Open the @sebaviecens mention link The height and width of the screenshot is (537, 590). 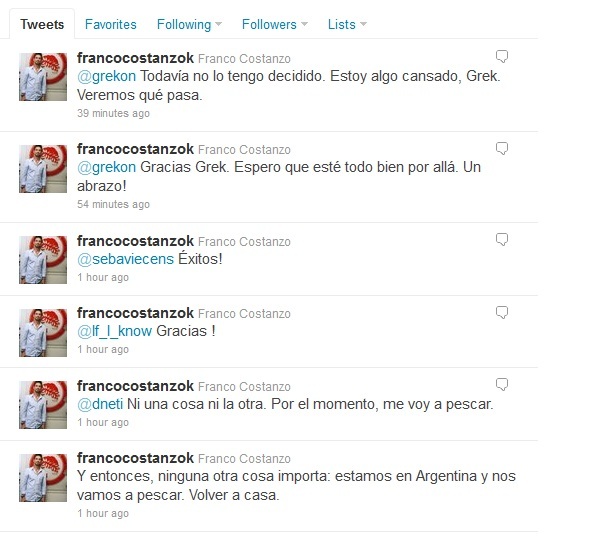(x=126, y=259)
